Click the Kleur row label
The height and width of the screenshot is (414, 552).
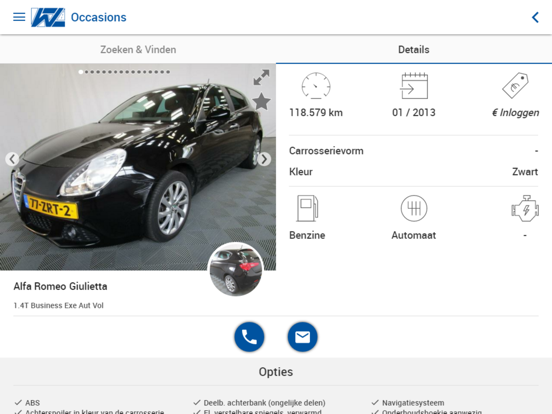tap(301, 172)
